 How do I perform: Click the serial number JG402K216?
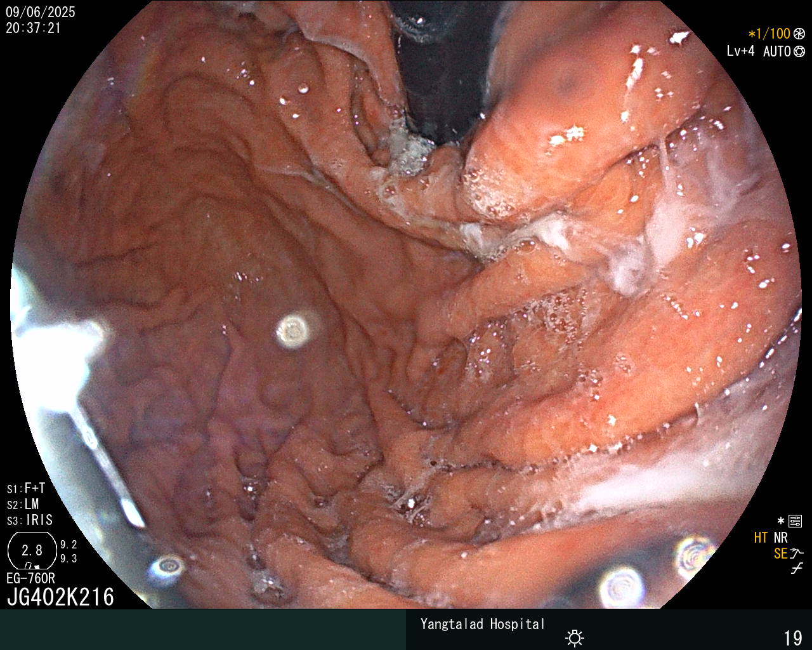pos(60,597)
